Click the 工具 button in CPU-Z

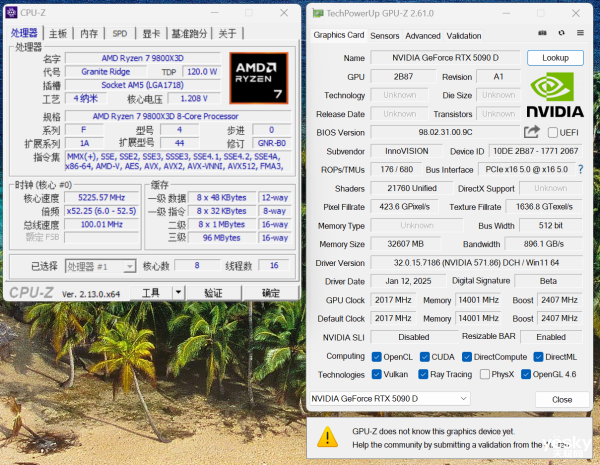point(151,293)
